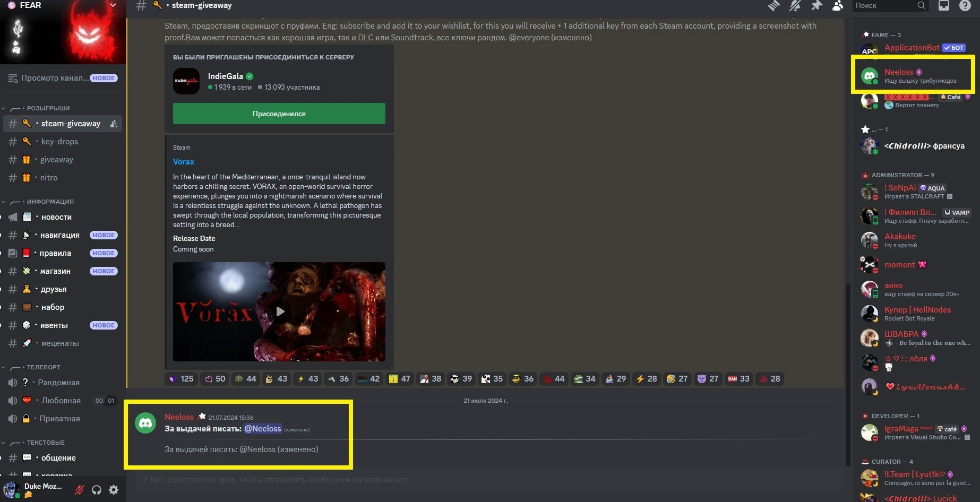Open Neeloss profile in member list
The height and width of the screenshot is (502, 980).
pyautogui.click(x=917, y=76)
